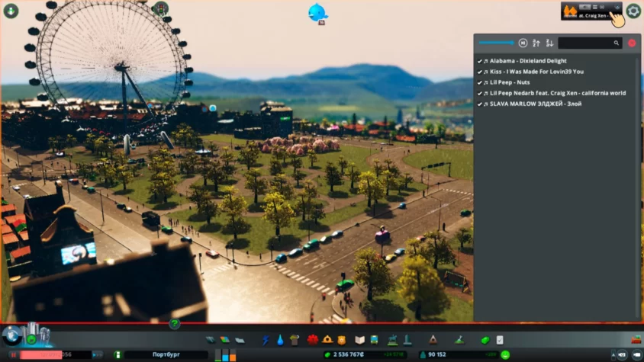644x362 pixels.
Task: Open the Garbage bin menu
Action: pyautogui.click(x=294, y=340)
